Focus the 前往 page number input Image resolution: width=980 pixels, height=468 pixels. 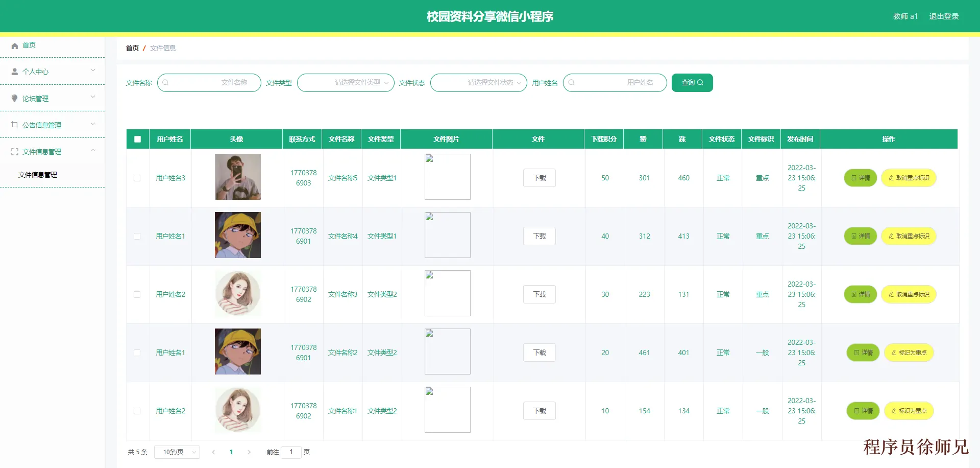(291, 452)
